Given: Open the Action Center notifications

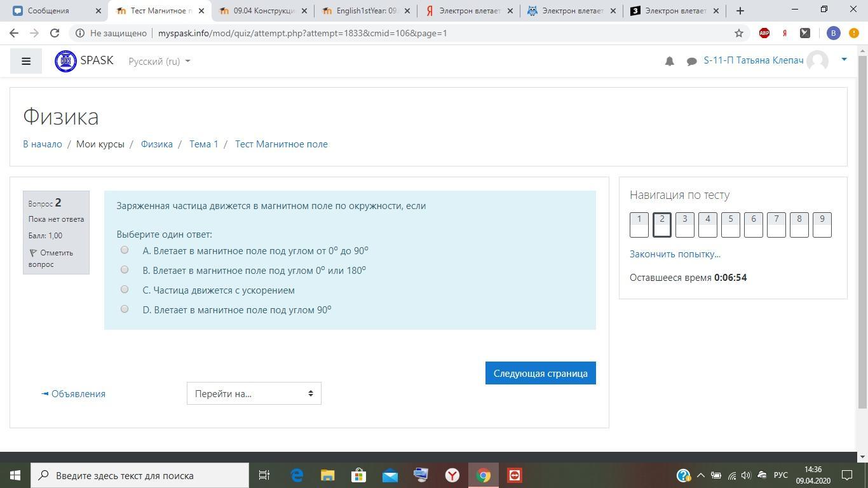Looking at the screenshot, I should click(847, 475).
